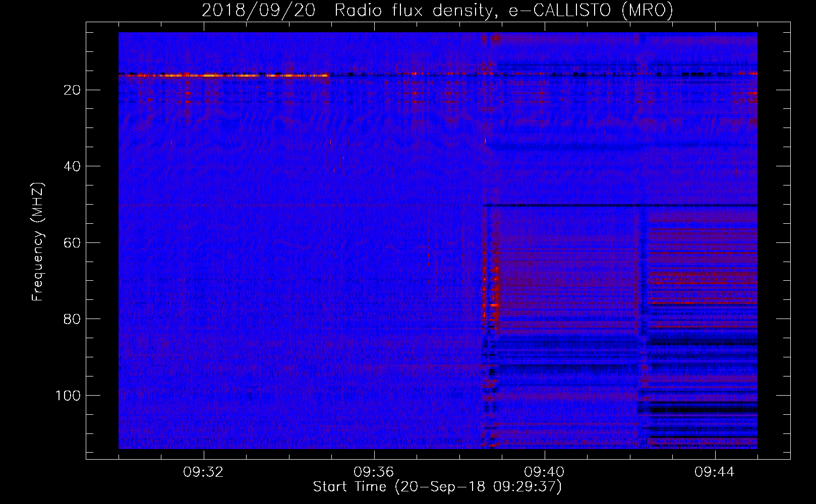
Task: Click the 09:44 time tick label
Action: tap(715, 472)
